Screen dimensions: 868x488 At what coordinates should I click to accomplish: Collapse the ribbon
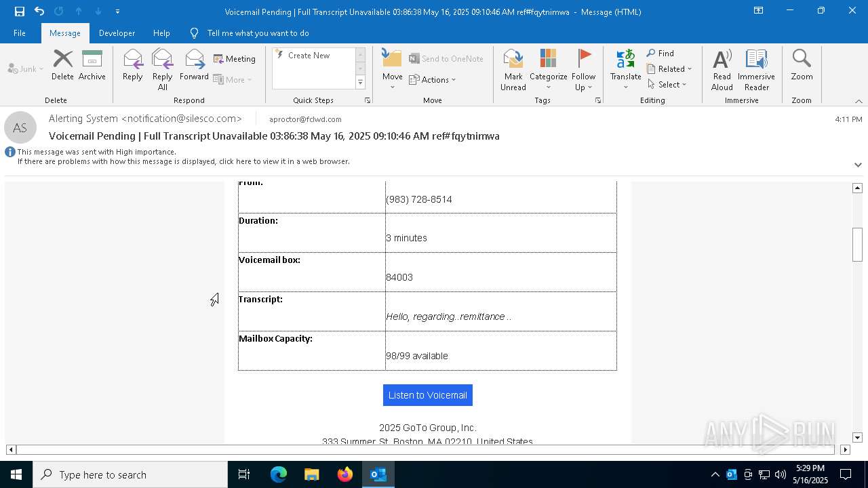point(859,101)
